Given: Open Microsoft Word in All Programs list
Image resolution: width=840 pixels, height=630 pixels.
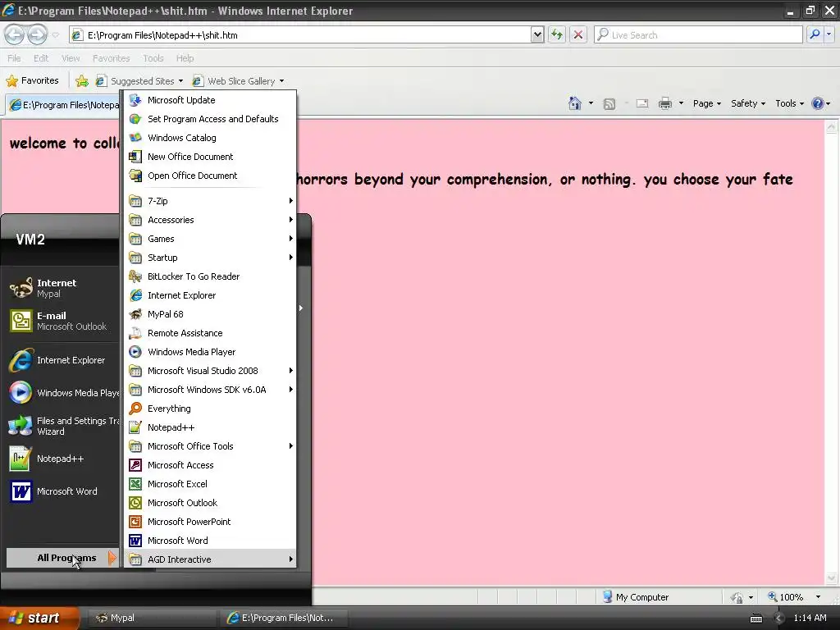Looking at the screenshot, I should pos(210,541).
